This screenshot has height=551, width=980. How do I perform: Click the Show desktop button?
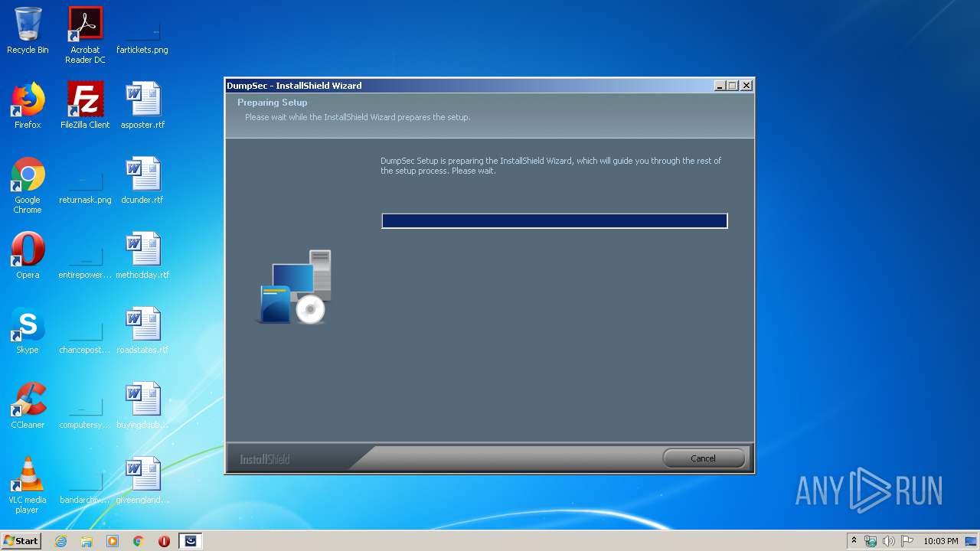(x=972, y=541)
